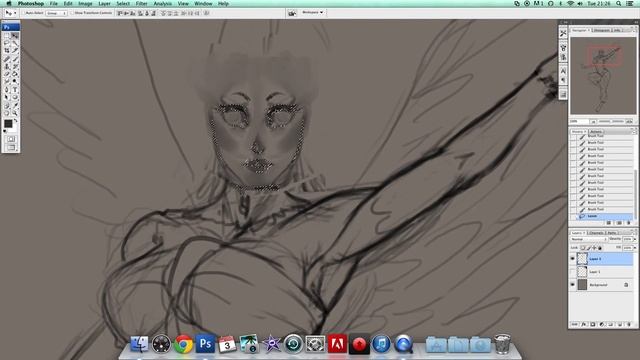This screenshot has height=360, width=640.
Task: Click the Quick Mask mode icon
Action: click(x=11, y=139)
